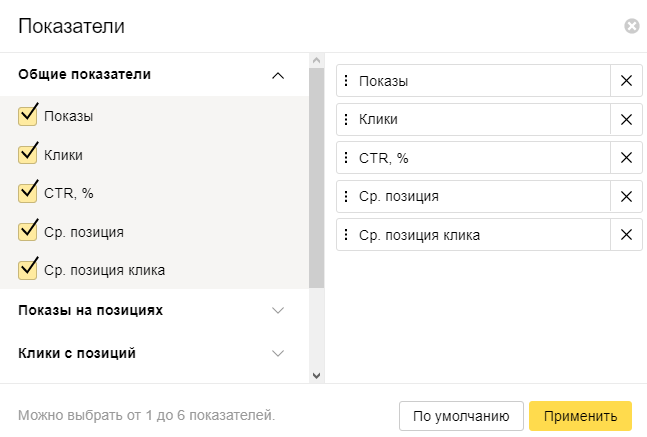Uncheck the Ср. позиция клика checkbox
The image size is (647, 437).
click(x=27, y=270)
